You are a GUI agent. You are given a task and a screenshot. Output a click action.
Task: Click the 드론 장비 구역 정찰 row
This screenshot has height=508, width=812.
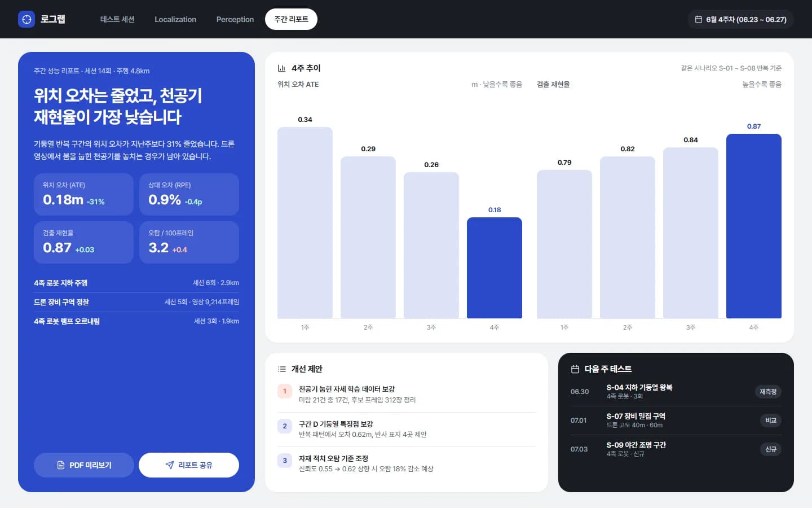[136, 302]
